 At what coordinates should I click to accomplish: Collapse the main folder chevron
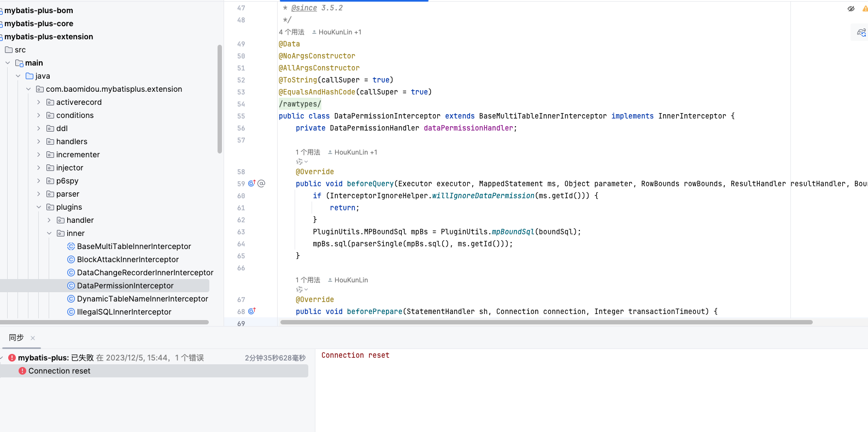8,63
